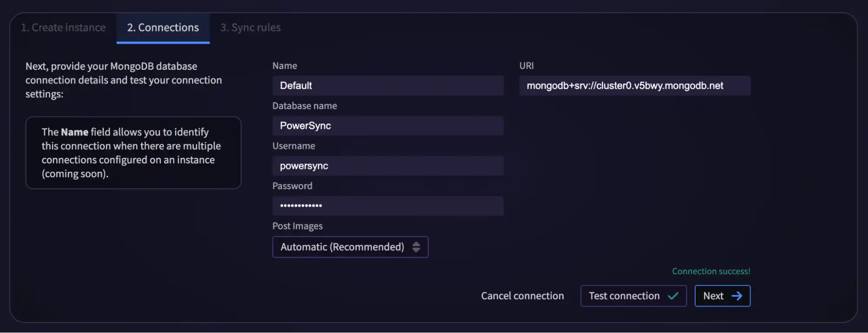Click the Name field label
Viewport: 868px width, 333px height.
284,65
